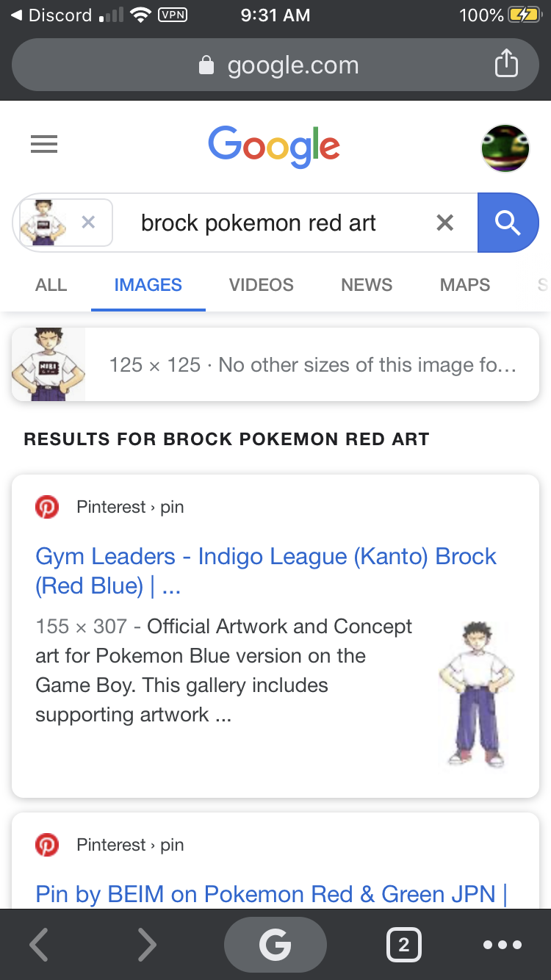Switch to the VIDEOS tab
The width and height of the screenshot is (551, 980).
[261, 285]
